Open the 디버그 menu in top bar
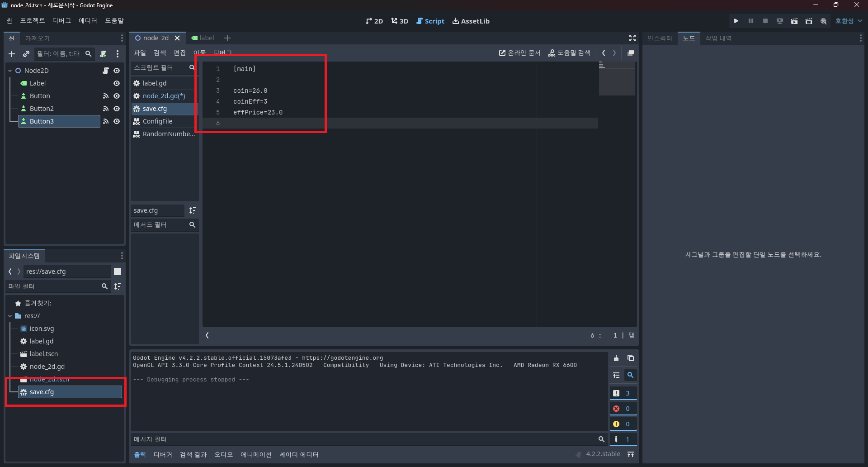This screenshot has width=868, height=467. point(61,21)
